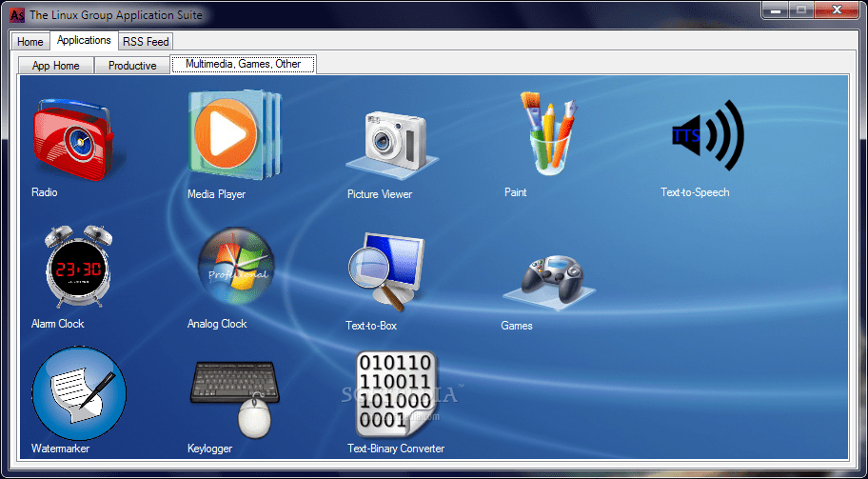Open the Games controller icon
Screen dimensions: 868x479
(x=549, y=281)
